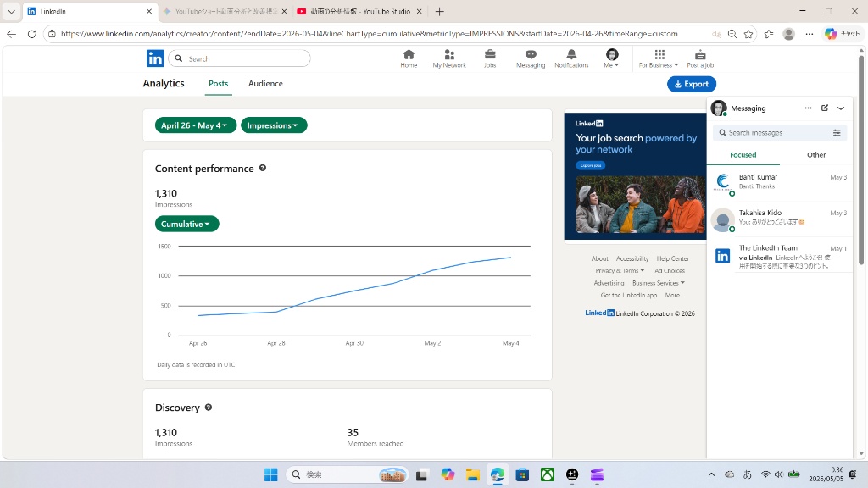This screenshot has width=868, height=488.
Task: Open the Cumulative chart type dropdown
Action: (x=186, y=224)
